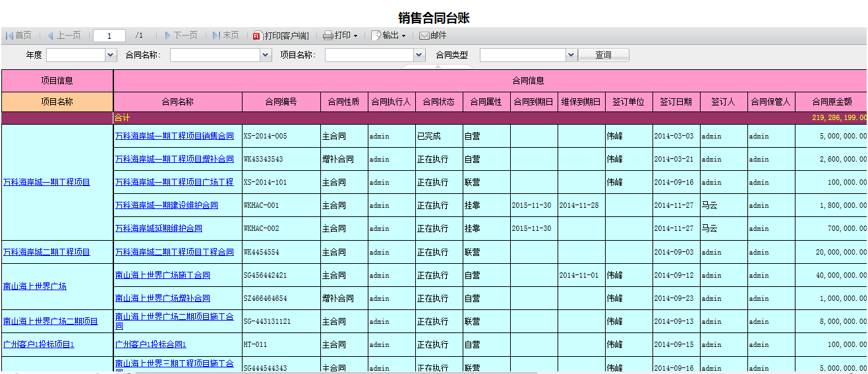Click the 维保到期日 column header

coord(581,102)
